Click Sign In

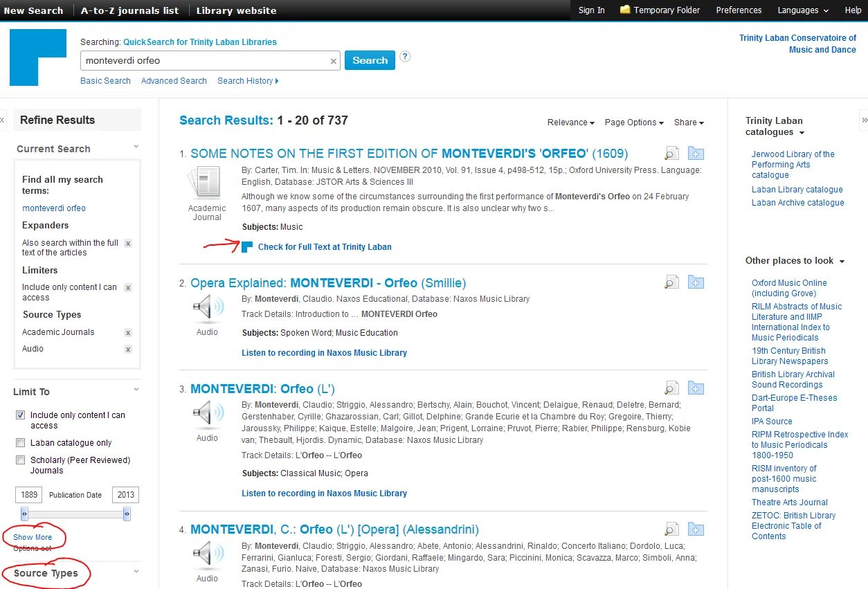pos(592,10)
